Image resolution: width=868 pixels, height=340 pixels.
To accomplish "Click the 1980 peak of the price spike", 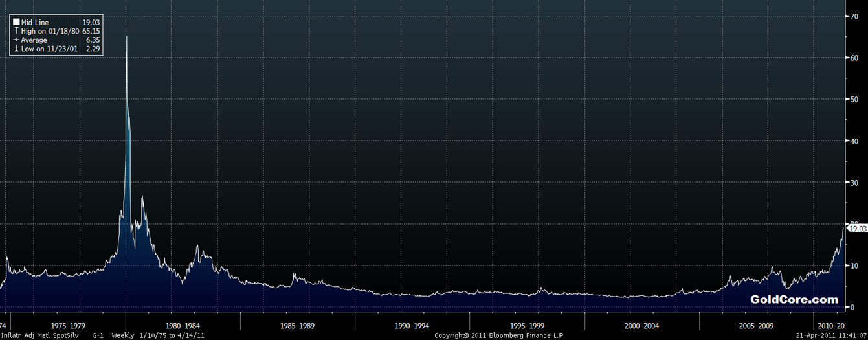I will tap(126, 37).
